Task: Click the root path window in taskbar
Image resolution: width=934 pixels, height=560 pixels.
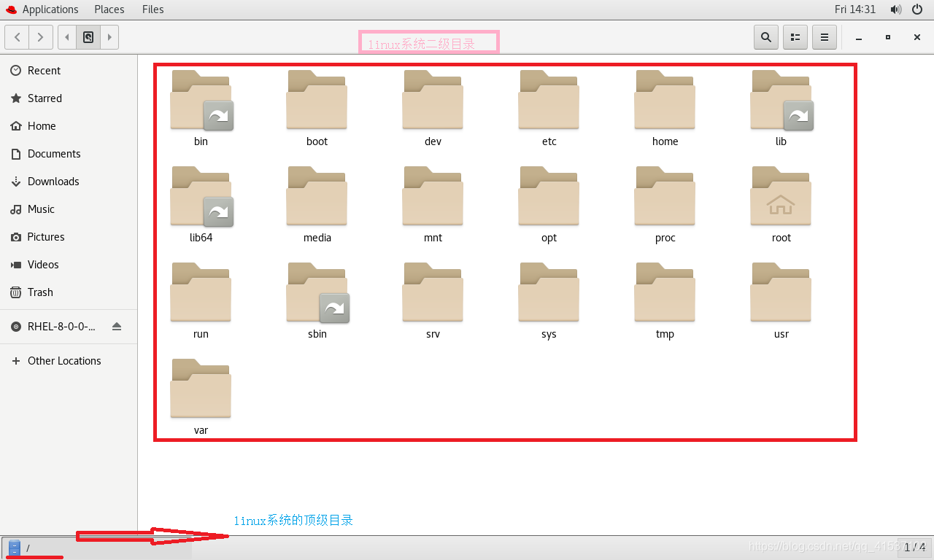Action: (x=96, y=548)
